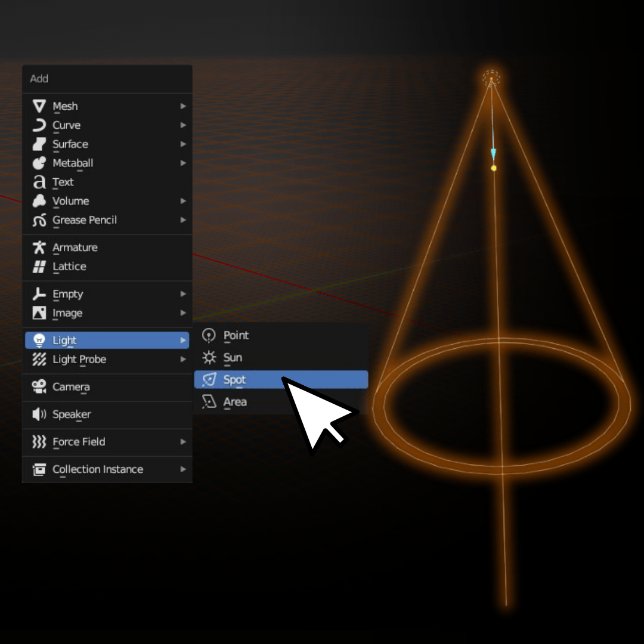Screen dimensions: 644x644
Task: Click the Lattice grid icon
Action: pos(39,267)
